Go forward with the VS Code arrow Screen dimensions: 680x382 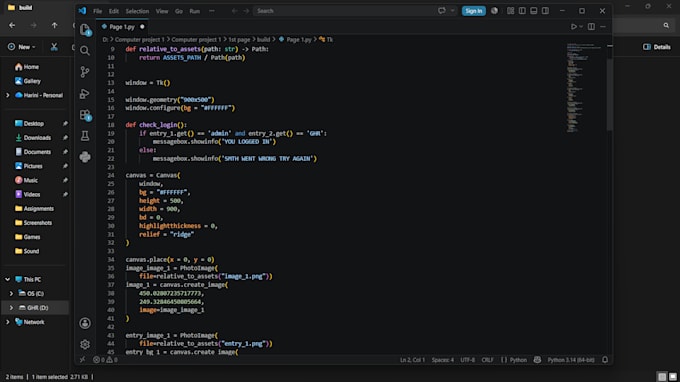(246, 11)
